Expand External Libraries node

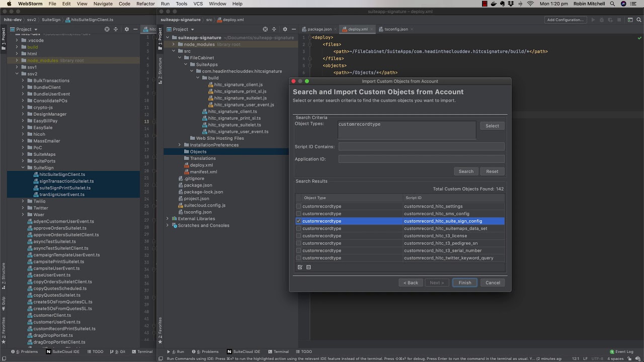point(168,219)
